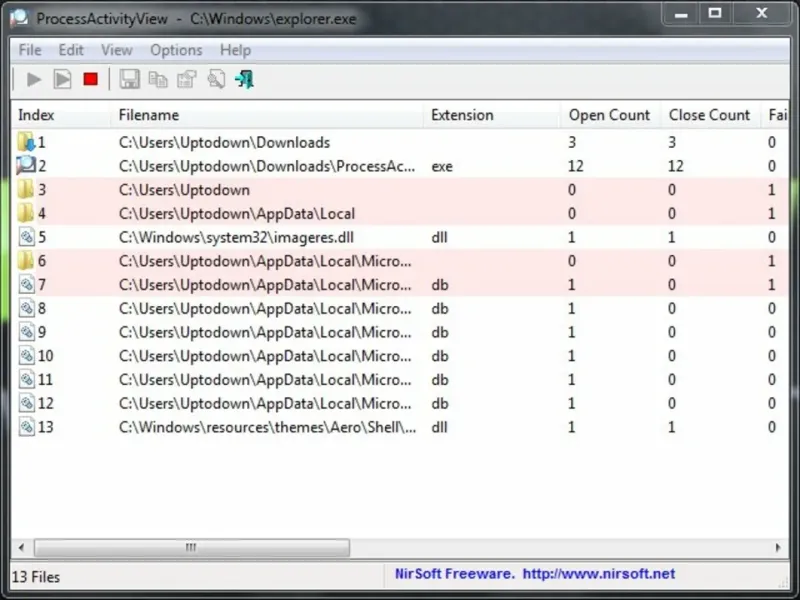Select the ProcessAc... exe filename in row 2

[x=267, y=166]
